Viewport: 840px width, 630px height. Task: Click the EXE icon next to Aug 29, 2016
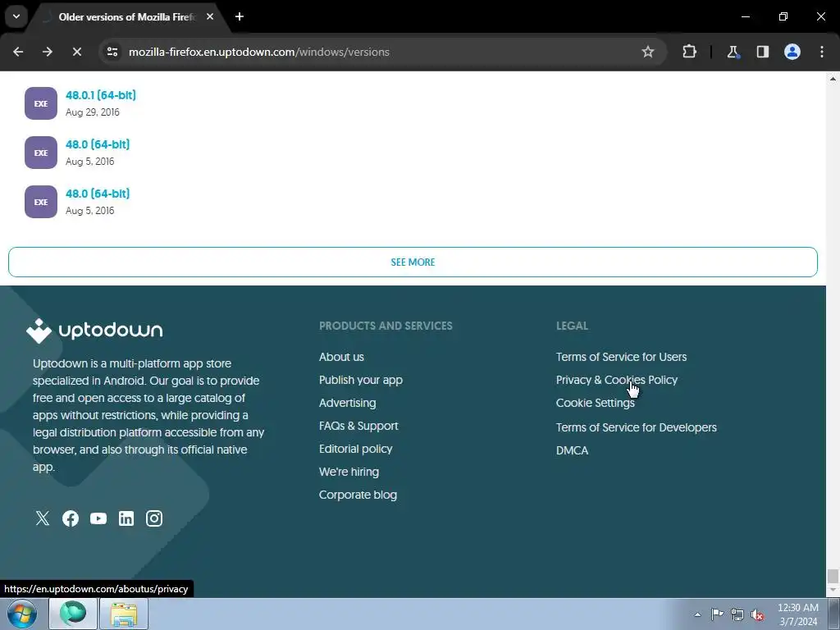(41, 103)
